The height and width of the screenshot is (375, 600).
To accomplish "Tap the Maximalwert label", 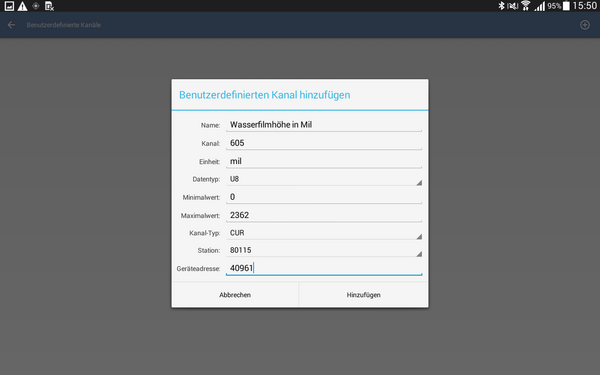I will point(201,216).
